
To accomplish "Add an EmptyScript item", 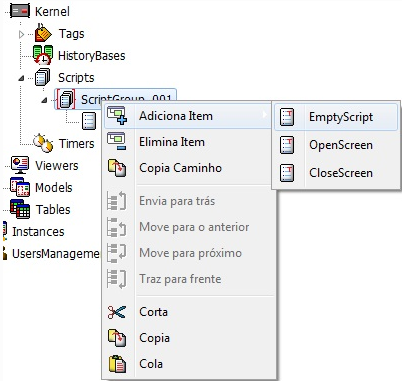I will 336,117.
